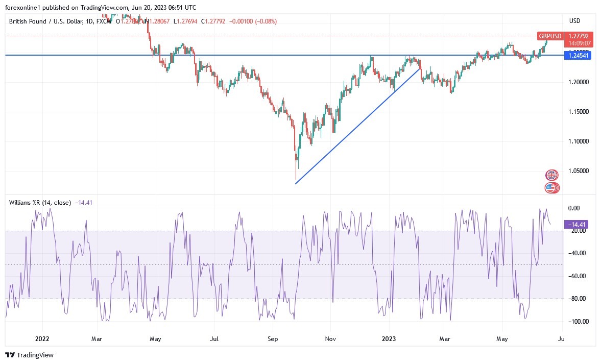The width and height of the screenshot is (601, 364).
Task: Click the USD currency label
Action: pyautogui.click(x=574, y=21)
